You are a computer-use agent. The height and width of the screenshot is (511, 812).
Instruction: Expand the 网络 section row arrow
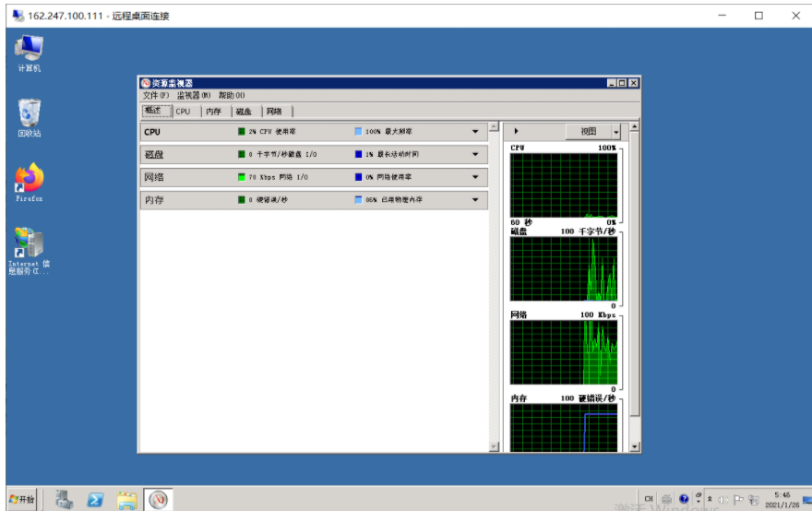[x=476, y=177]
